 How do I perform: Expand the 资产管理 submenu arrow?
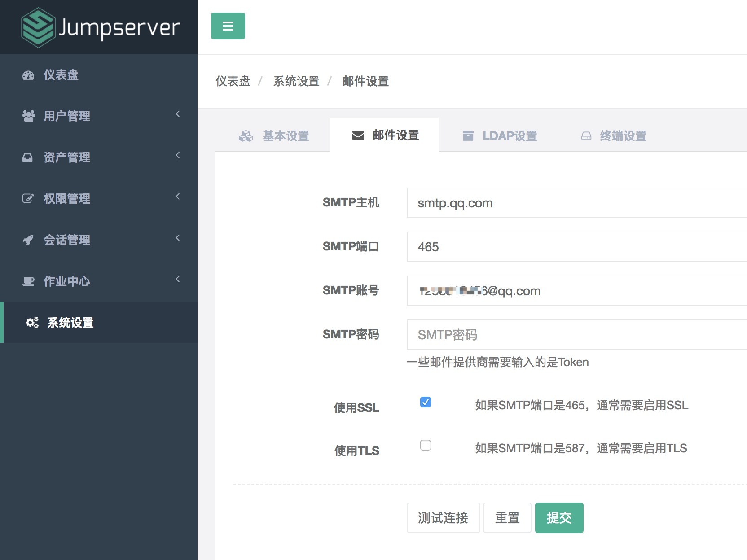tap(178, 155)
